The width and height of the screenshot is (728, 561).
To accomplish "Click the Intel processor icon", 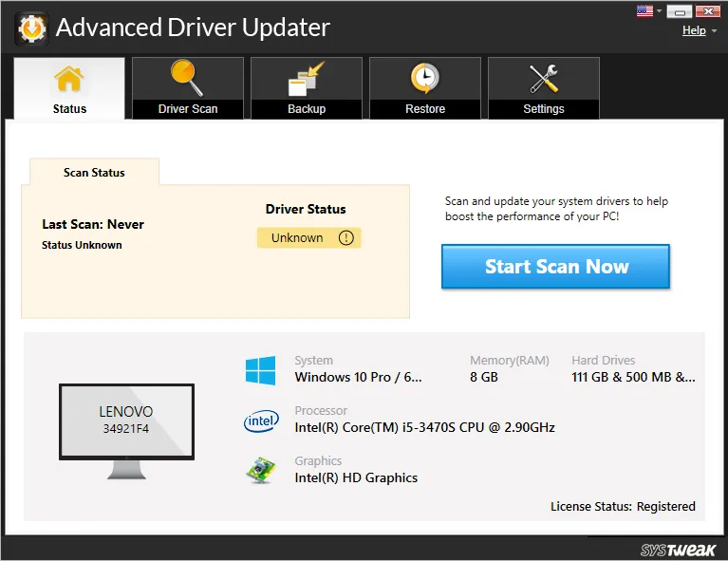I will click(260, 421).
